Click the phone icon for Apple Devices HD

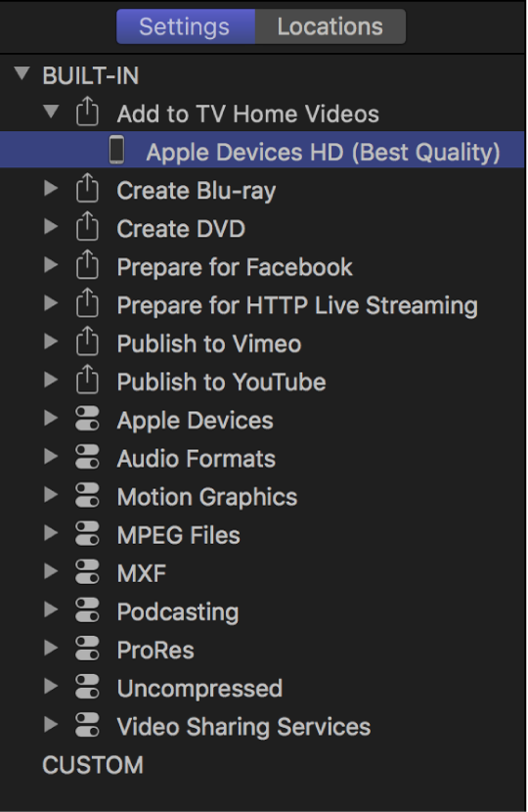tap(116, 150)
